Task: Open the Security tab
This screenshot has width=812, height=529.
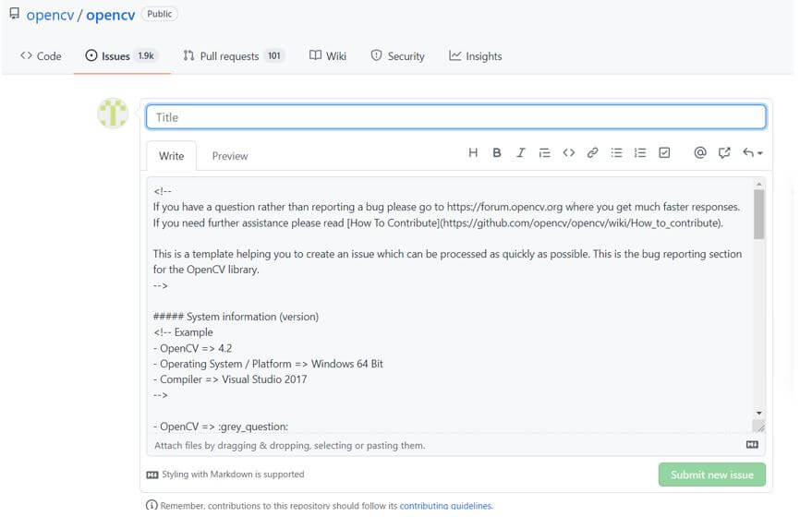Action: click(398, 56)
